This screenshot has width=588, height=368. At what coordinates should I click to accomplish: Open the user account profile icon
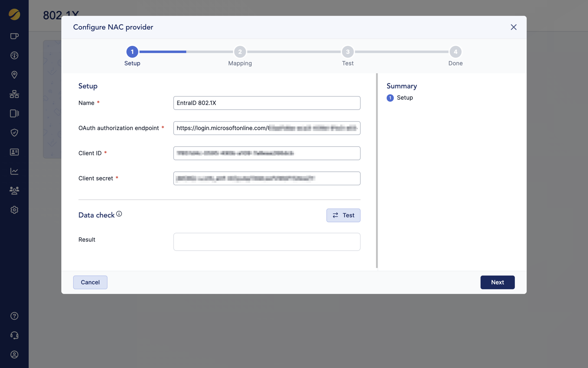point(14,355)
